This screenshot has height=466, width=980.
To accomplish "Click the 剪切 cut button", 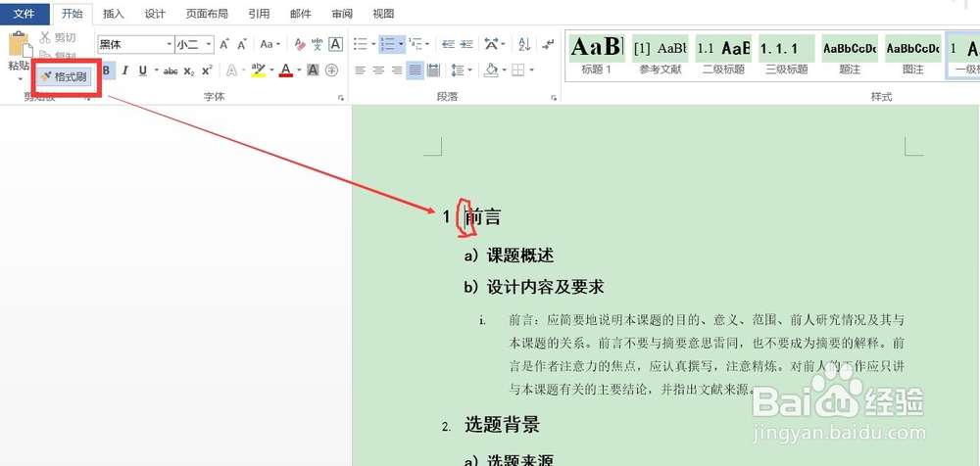I will click(58, 37).
